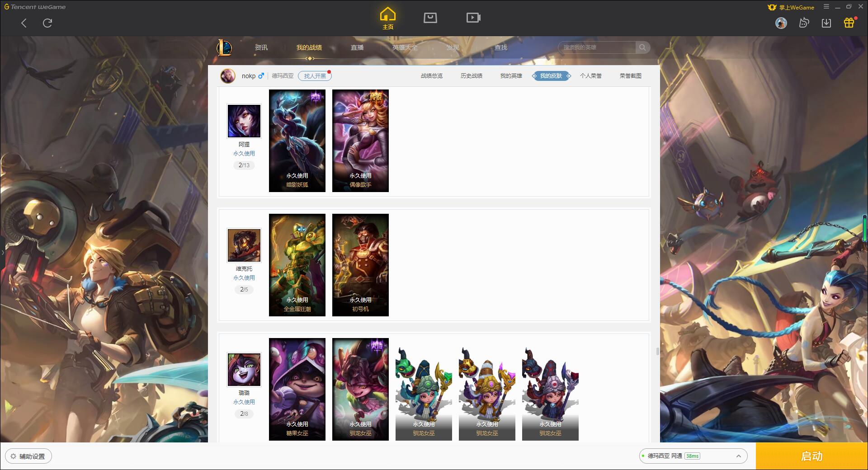868x470 pixels.
Task: Switch to the 发现 tab
Action: (453, 47)
